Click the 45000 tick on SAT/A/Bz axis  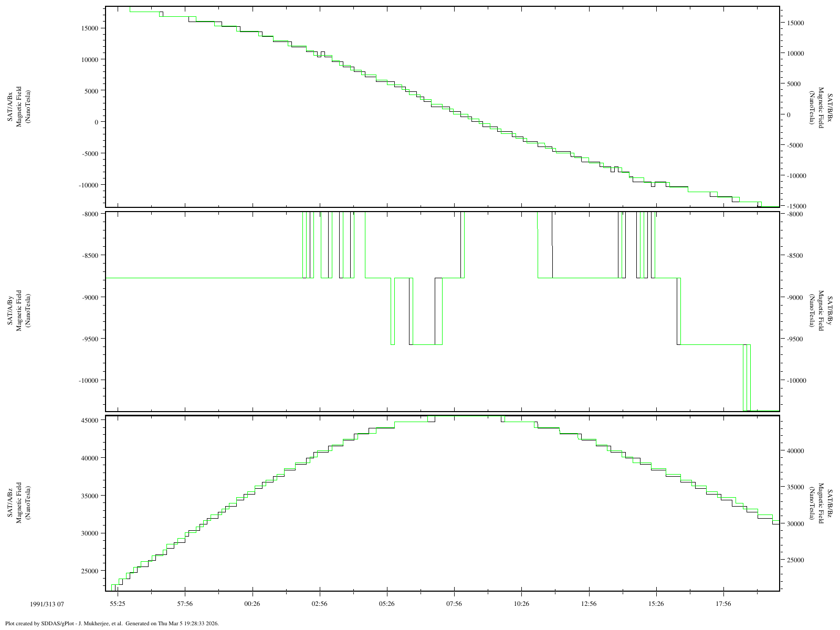[x=90, y=420]
